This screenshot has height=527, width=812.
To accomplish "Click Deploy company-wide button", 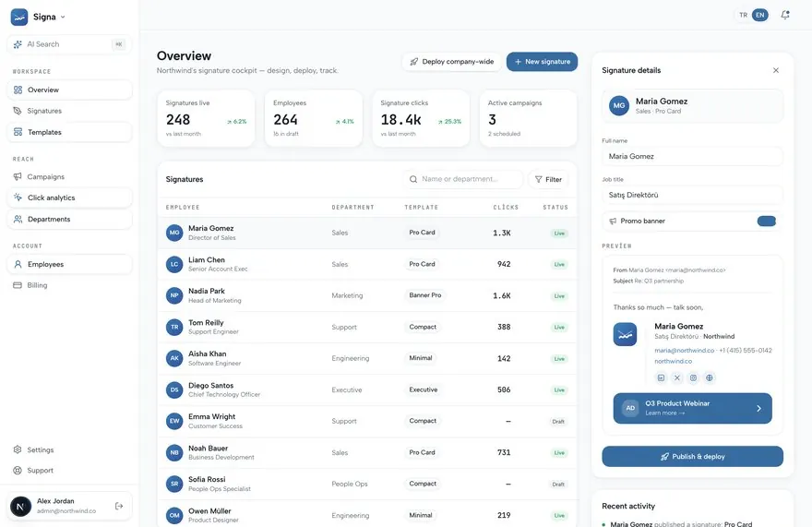I will point(451,62).
